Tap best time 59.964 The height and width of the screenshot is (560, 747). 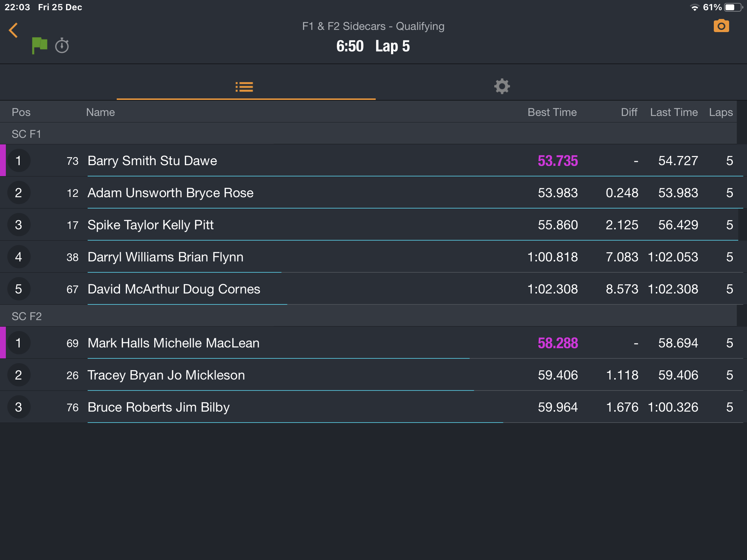(x=558, y=407)
